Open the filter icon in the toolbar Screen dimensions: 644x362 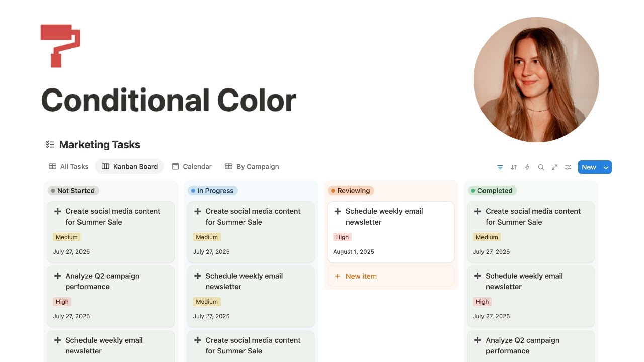click(500, 167)
